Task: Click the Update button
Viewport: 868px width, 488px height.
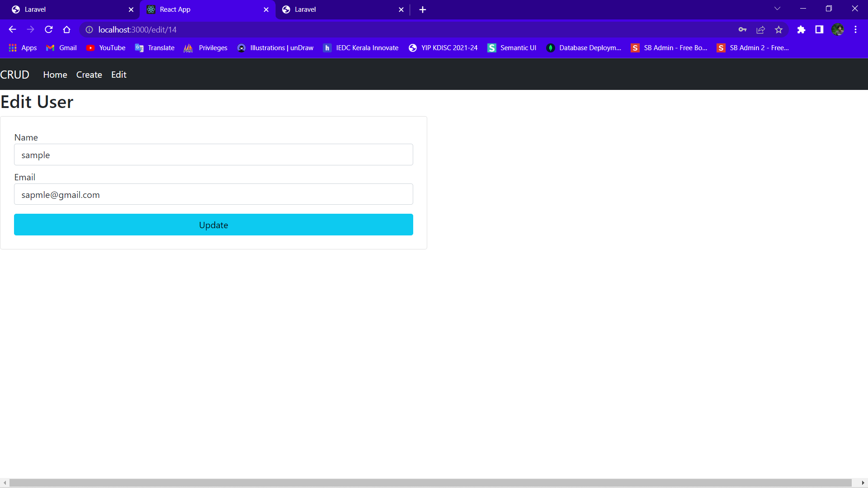Action: coord(213,225)
